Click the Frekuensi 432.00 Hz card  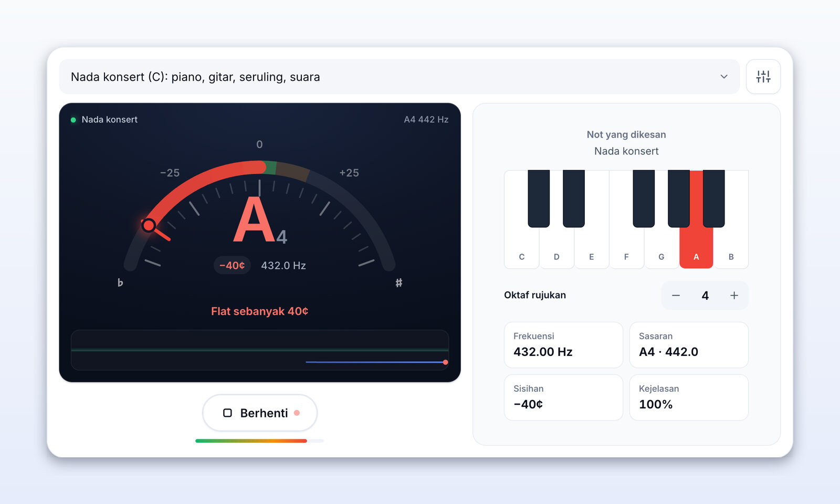563,345
